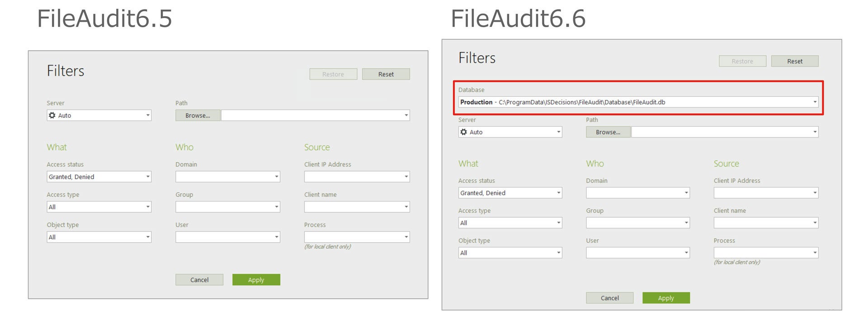Open Path dropdown in FileAudit6.5

point(316,115)
